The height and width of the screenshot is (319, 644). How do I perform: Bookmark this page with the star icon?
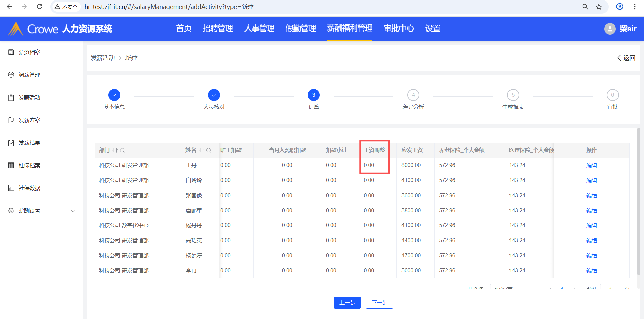[x=599, y=7]
